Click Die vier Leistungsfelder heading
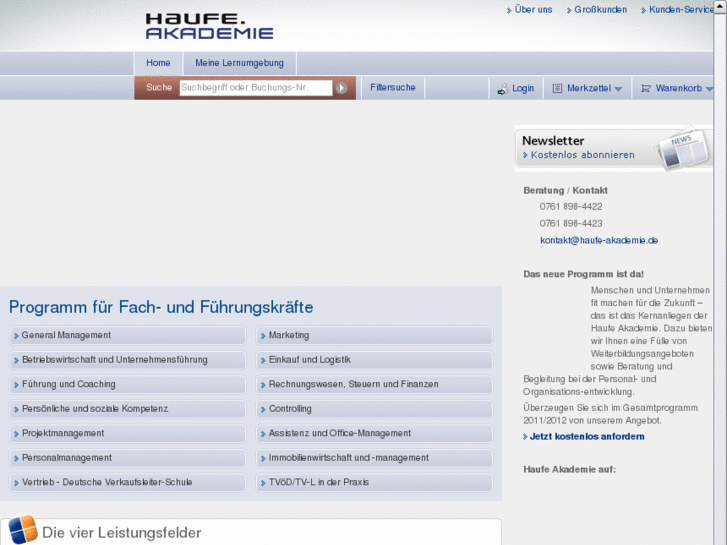The image size is (727, 545). pos(121,532)
